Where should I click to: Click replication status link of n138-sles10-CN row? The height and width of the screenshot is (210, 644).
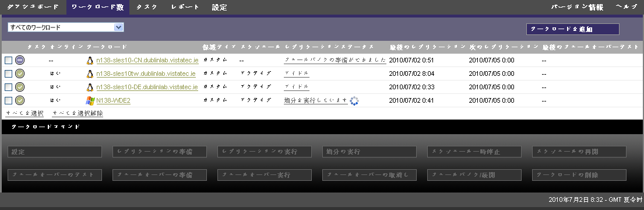(x=335, y=60)
